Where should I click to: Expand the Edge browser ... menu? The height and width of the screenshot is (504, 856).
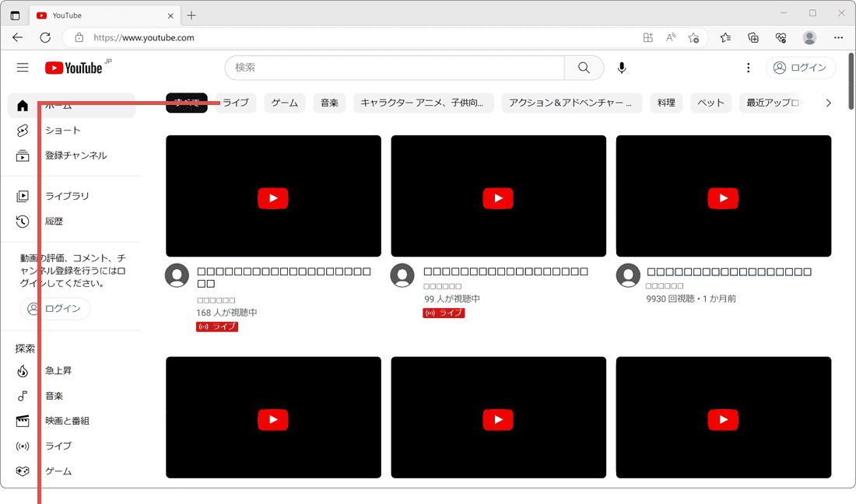click(838, 37)
